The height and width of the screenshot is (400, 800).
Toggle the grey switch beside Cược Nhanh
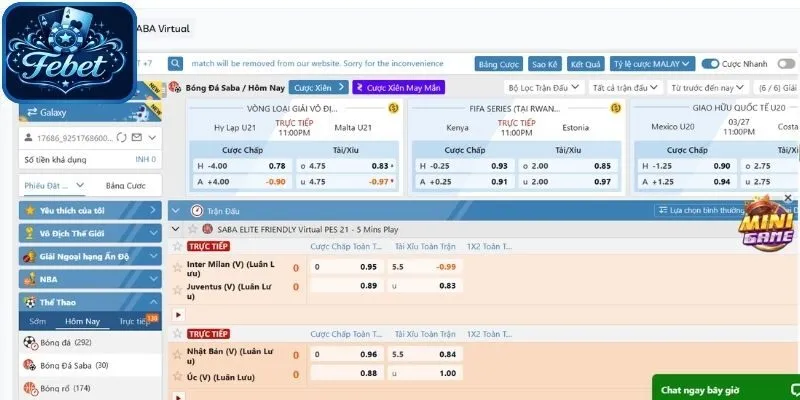point(785,63)
